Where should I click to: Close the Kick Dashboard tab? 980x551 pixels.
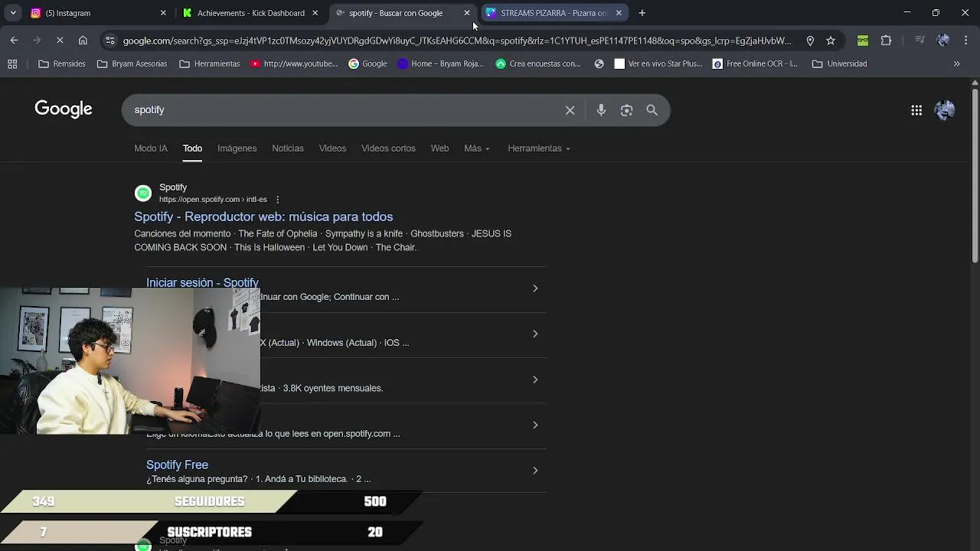pos(315,13)
